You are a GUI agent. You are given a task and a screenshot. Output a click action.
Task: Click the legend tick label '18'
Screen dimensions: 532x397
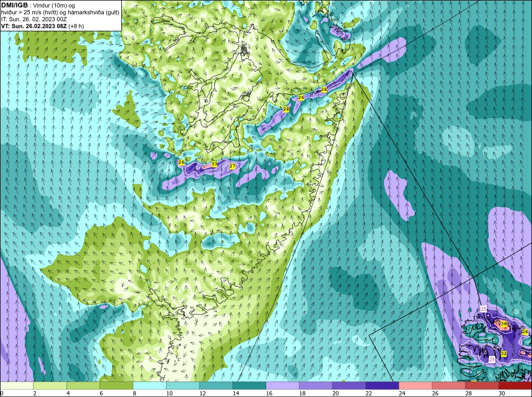[302, 393]
